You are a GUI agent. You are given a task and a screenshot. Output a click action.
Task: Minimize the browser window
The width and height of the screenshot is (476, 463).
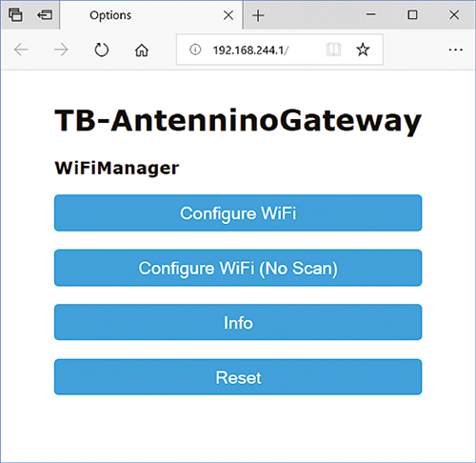point(370,14)
